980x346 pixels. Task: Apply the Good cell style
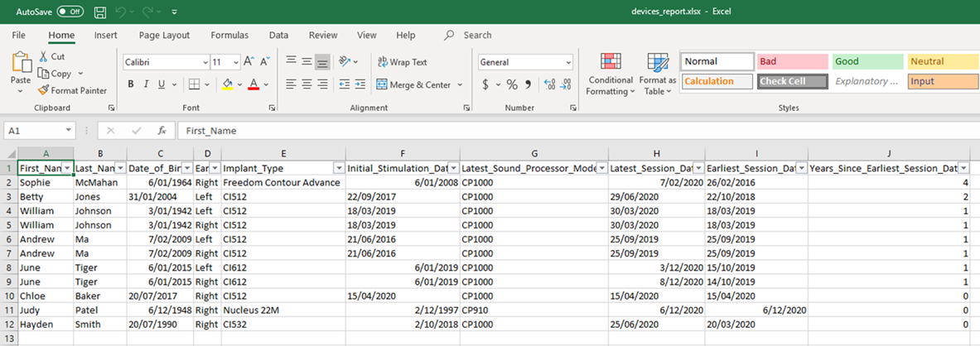(867, 62)
